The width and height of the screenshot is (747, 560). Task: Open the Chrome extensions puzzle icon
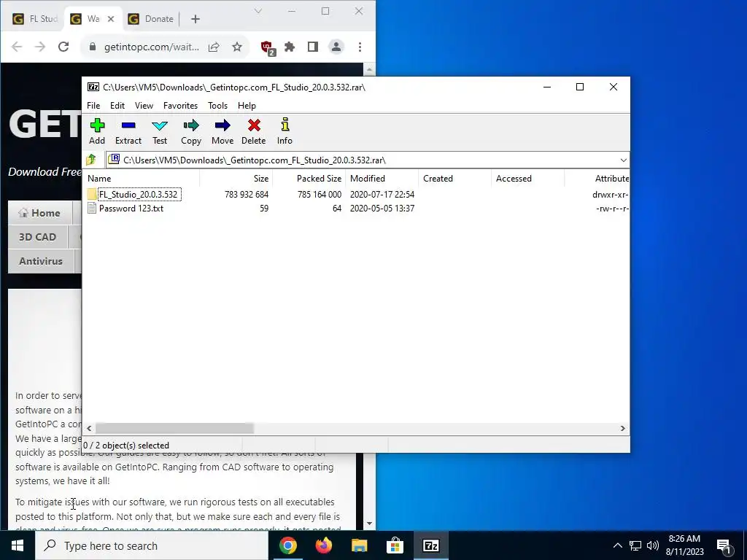pyautogui.click(x=289, y=47)
